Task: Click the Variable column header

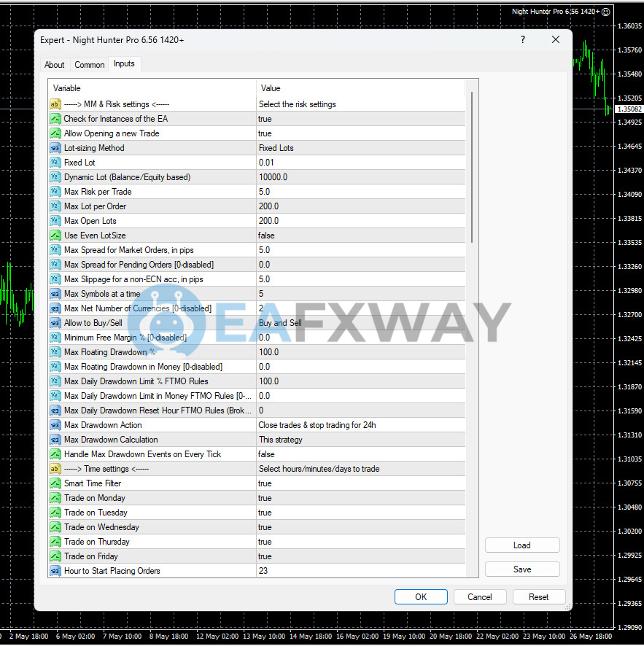Action: click(x=152, y=88)
